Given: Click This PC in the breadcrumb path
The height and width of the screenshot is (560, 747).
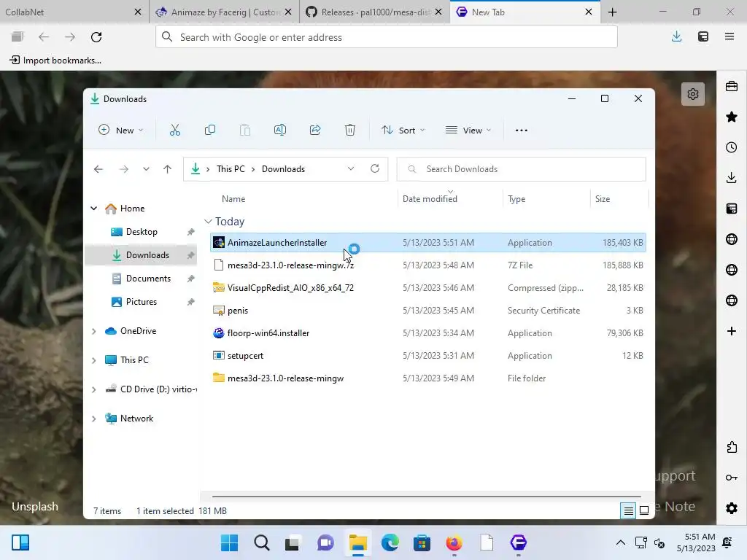Looking at the screenshot, I should [x=231, y=168].
